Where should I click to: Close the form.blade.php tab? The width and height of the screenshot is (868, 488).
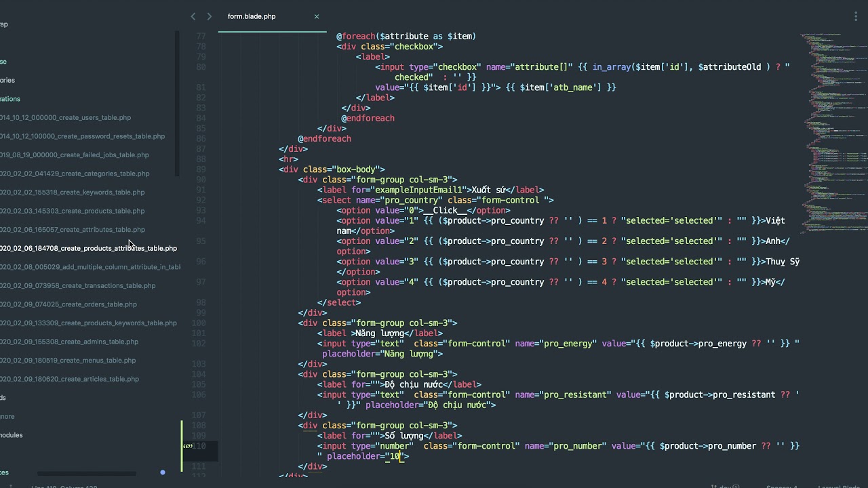(x=316, y=16)
